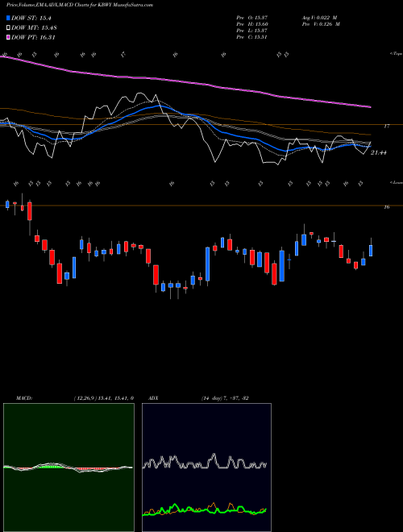Select the DOW MT: 15.48 label
The height and width of the screenshot is (532, 403).
[34, 28]
